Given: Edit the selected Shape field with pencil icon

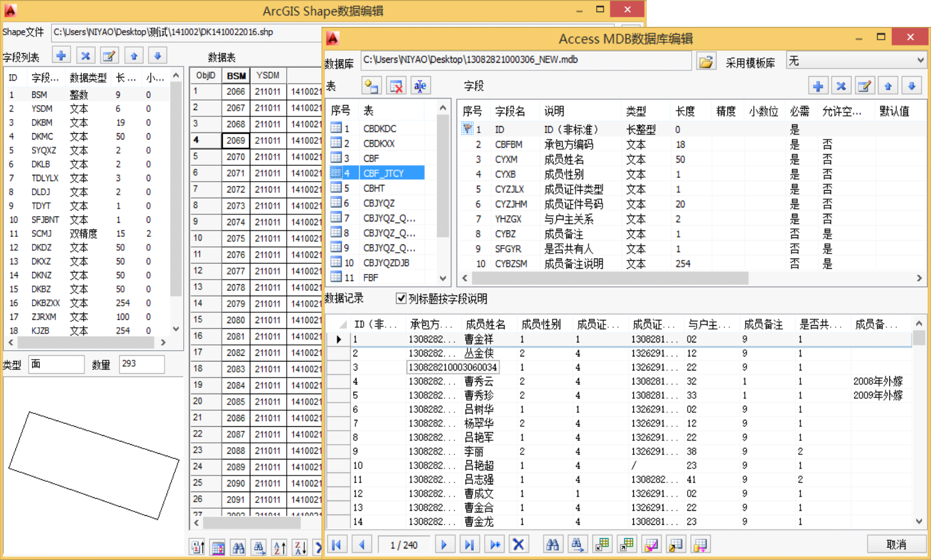Looking at the screenshot, I should click(x=109, y=56).
